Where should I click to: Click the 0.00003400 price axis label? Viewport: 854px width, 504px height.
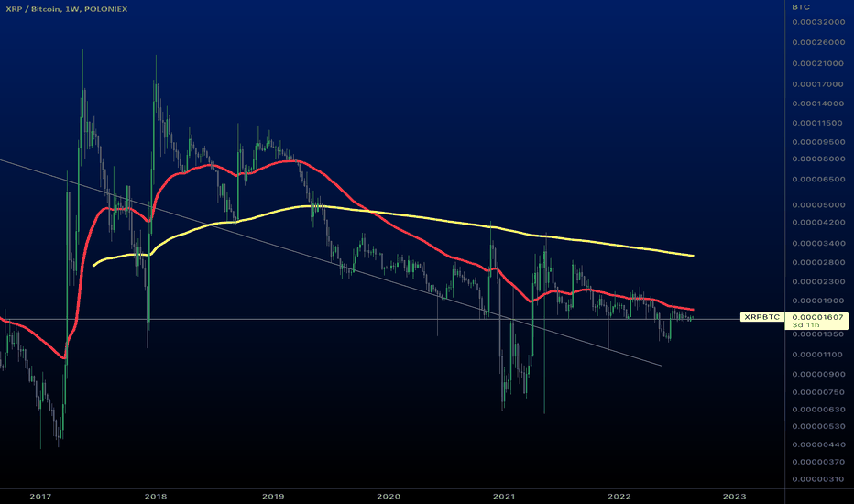coord(818,244)
